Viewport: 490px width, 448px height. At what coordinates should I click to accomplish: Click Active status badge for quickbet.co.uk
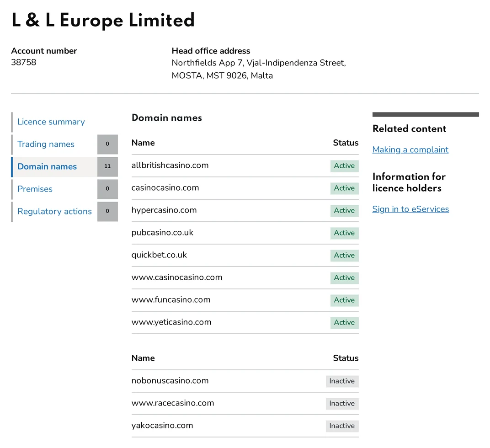pos(344,256)
